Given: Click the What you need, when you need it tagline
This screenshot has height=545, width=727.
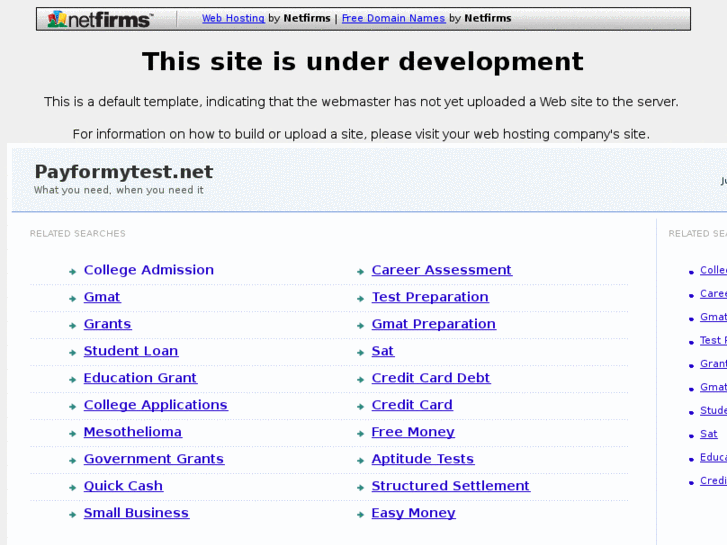Looking at the screenshot, I should (119, 190).
